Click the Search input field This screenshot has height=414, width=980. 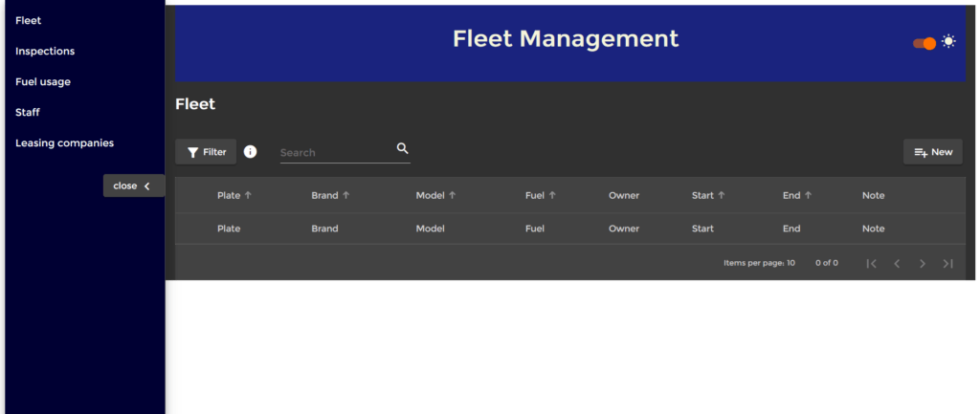(335, 152)
